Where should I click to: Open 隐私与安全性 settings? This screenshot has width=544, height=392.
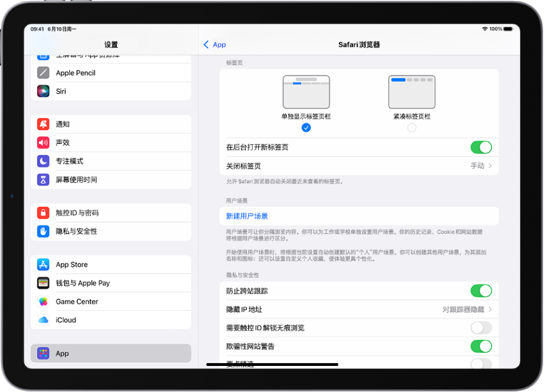[x=110, y=231]
